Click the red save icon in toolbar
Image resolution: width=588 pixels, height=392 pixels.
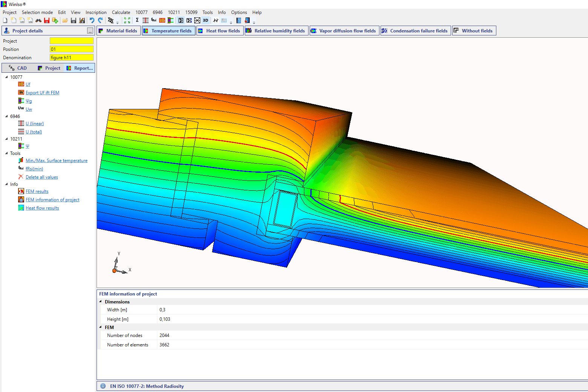(47, 20)
